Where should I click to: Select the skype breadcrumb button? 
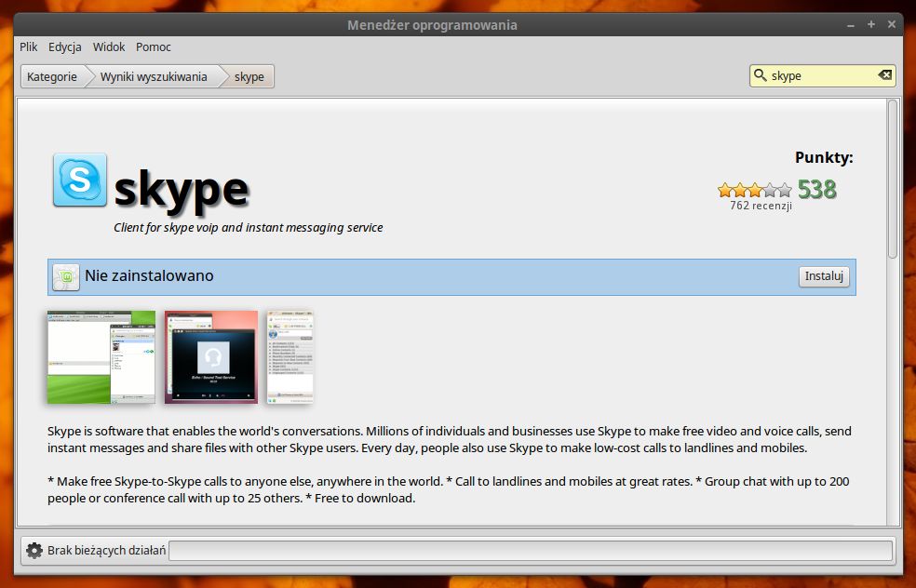click(249, 76)
